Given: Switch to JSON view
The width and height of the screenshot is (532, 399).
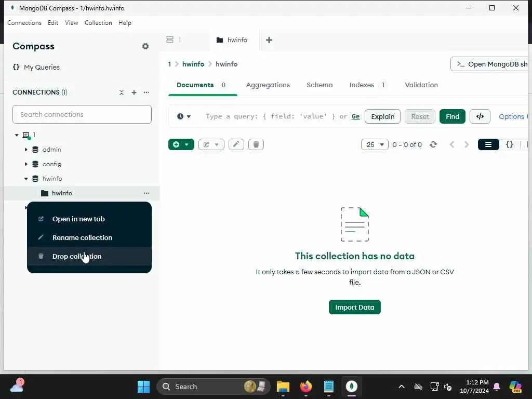Looking at the screenshot, I should point(510,144).
